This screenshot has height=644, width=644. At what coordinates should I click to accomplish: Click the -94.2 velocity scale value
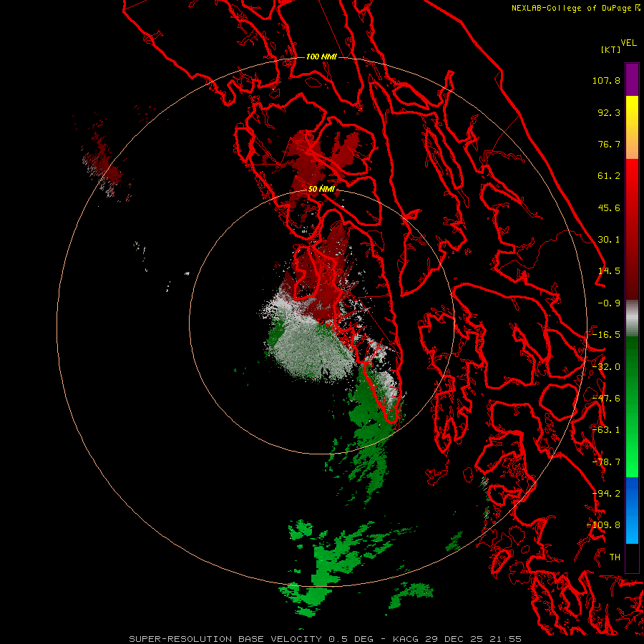(x=606, y=494)
